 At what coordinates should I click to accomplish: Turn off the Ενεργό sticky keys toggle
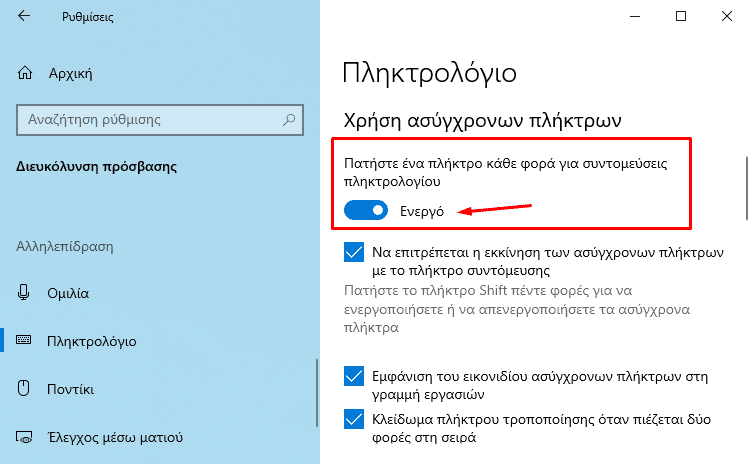coord(366,210)
